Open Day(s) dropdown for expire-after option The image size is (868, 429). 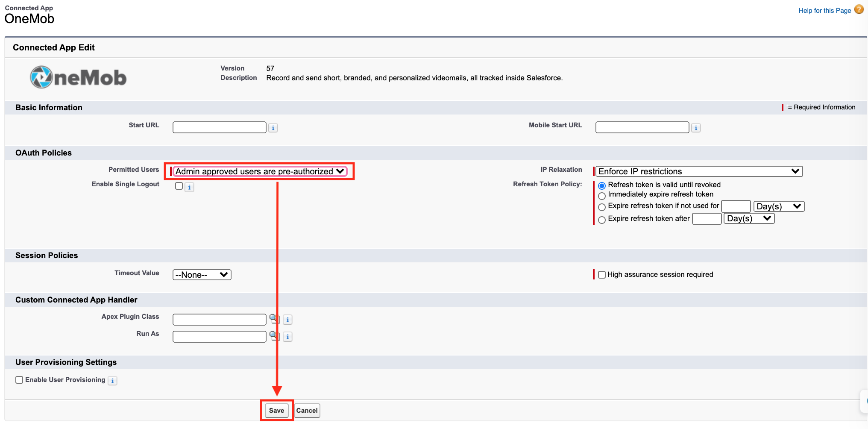coord(749,218)
